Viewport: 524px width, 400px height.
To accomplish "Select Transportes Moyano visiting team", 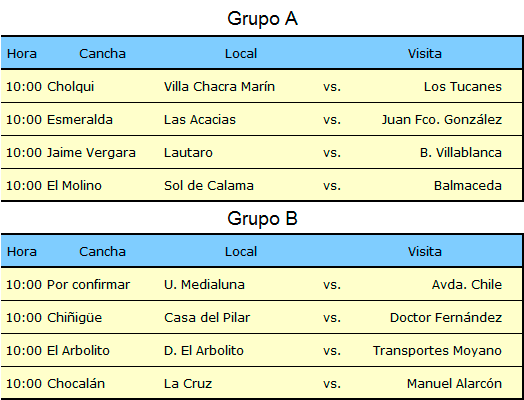I will click(437, 351).
